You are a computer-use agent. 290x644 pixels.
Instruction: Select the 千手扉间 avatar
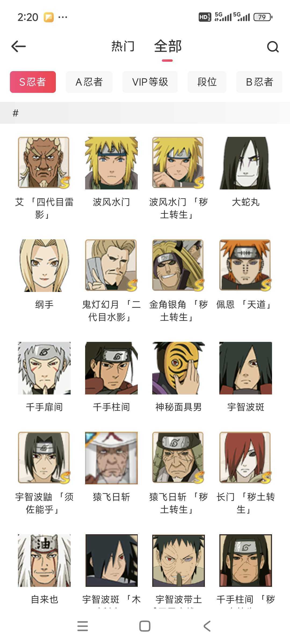tap(44, 368)
